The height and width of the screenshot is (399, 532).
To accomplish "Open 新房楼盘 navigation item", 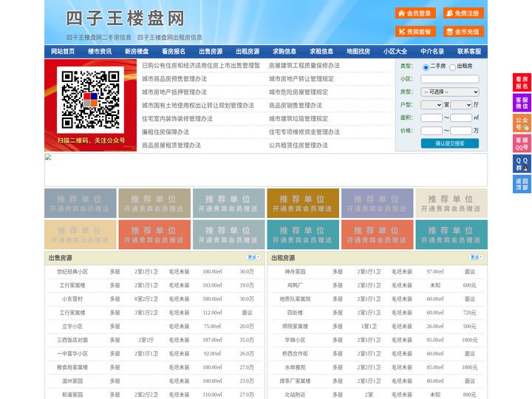I will [137, 52].
